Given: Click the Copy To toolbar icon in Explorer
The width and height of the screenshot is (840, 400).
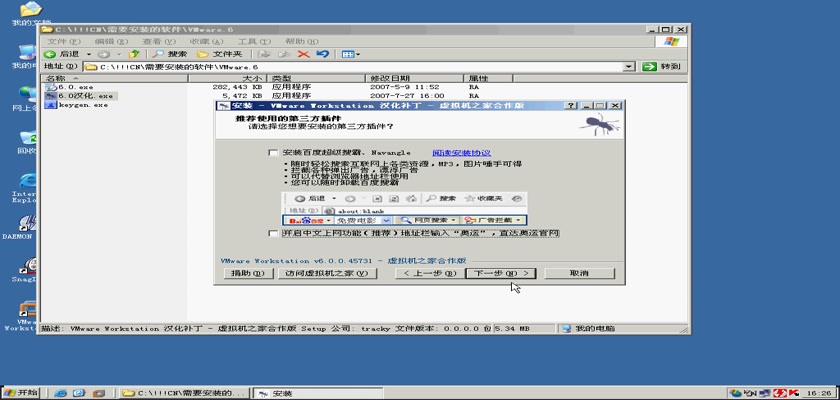Looking at the screenshot, I should (284, 54).
